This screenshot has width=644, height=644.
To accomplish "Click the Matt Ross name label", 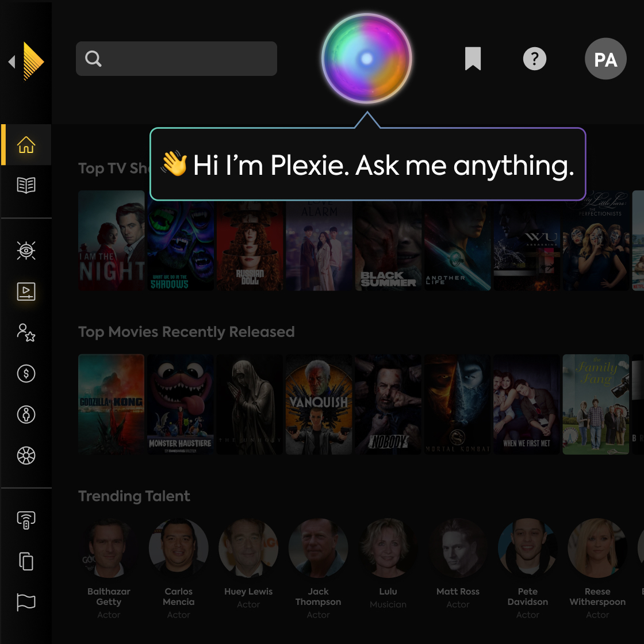I will [x=458, y=592].
